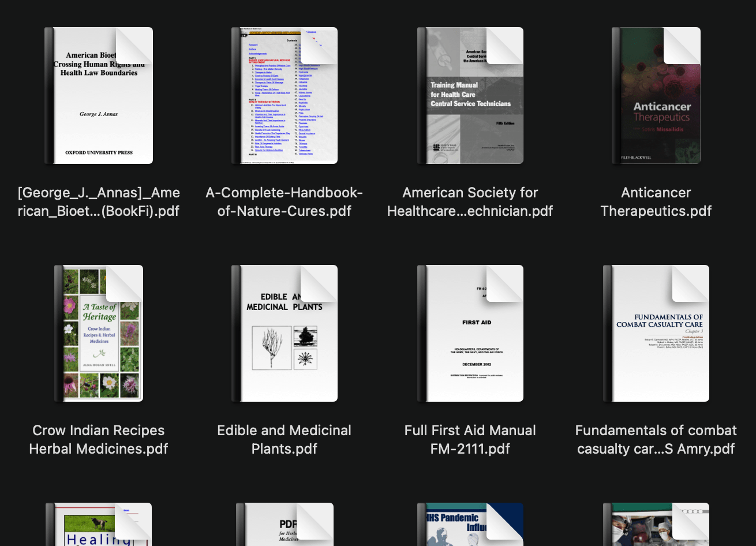Click the Anticancer Therapeutics.pdf label

point(656,201)
